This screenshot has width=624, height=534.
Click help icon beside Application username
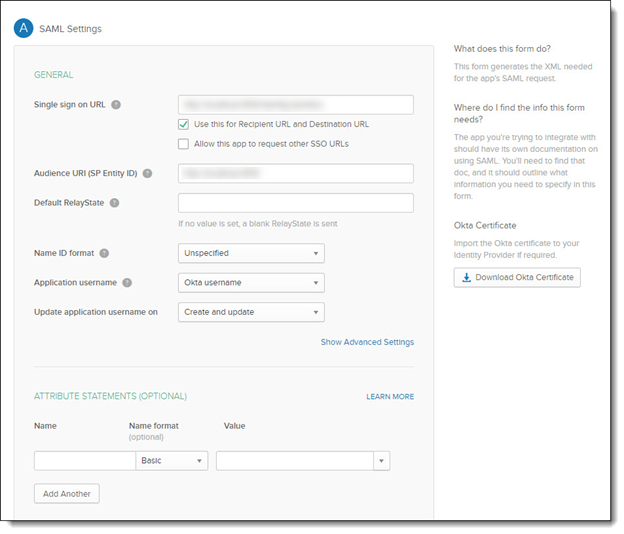127,283
